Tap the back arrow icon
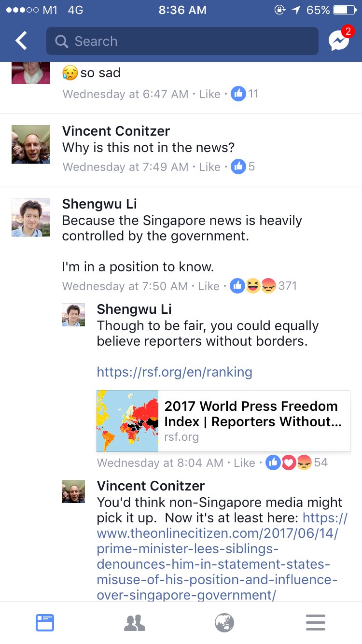362x644 pixels. tap(21, 41)
